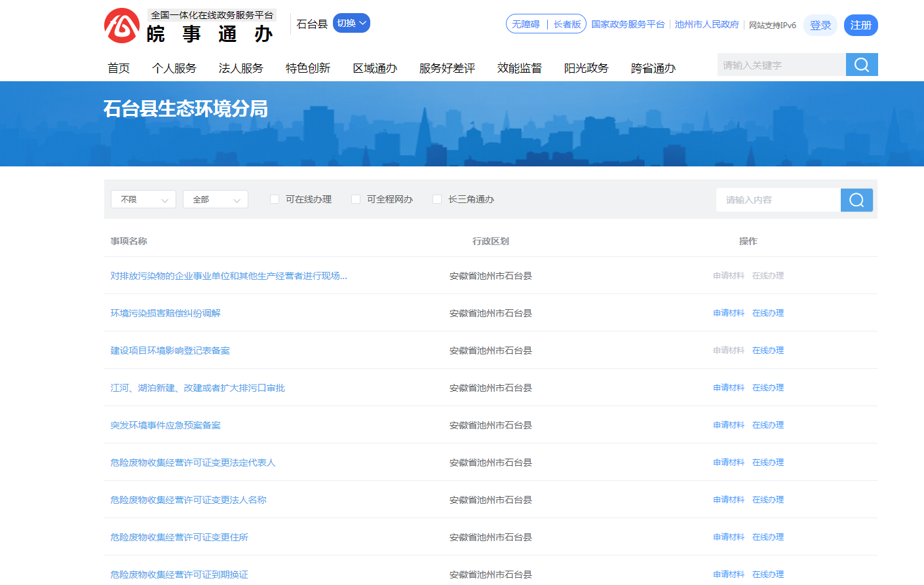Turn on 无障碍 accessibility mode
Image resolution: width=924 pixels, height=585 pixels.
pyautogui.click(x=526, y=24)
